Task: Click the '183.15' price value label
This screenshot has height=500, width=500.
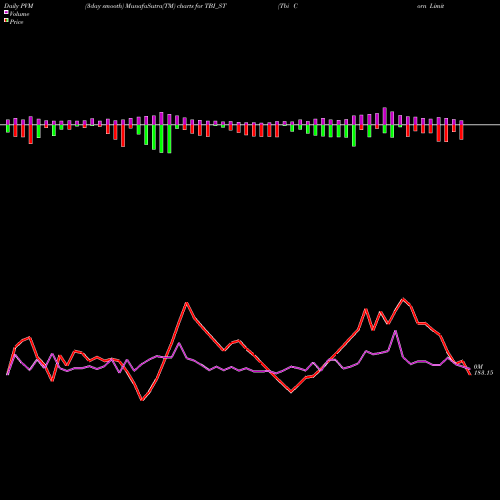Action: coord(483,373)
